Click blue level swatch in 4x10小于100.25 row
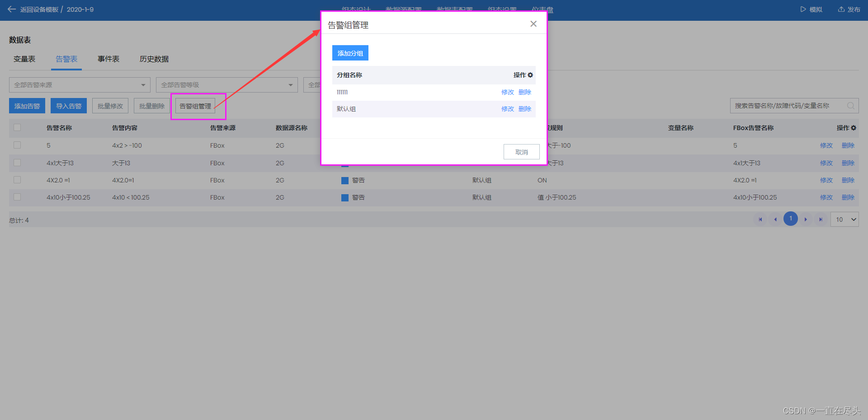 345,198
